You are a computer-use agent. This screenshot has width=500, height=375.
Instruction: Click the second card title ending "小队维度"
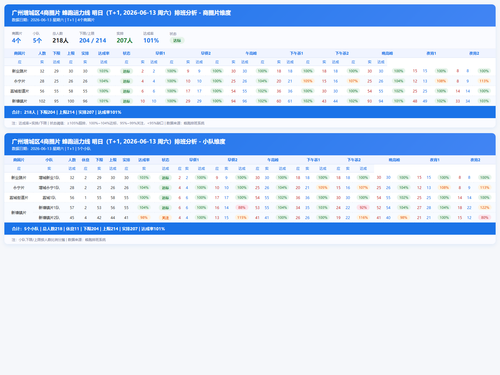(118, 141)
